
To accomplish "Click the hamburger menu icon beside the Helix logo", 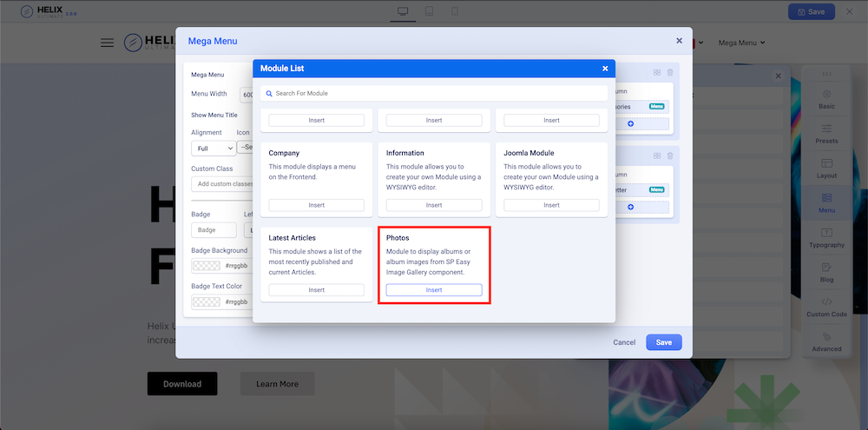I will pyautogui.click(x=107, y=43).
